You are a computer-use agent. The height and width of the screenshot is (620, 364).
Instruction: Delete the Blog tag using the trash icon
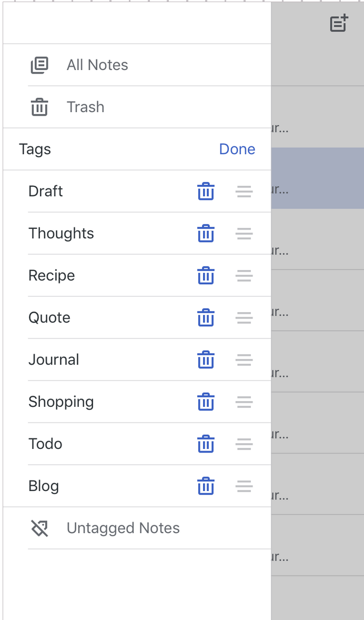pyautogui.click(x=206, y=486)
